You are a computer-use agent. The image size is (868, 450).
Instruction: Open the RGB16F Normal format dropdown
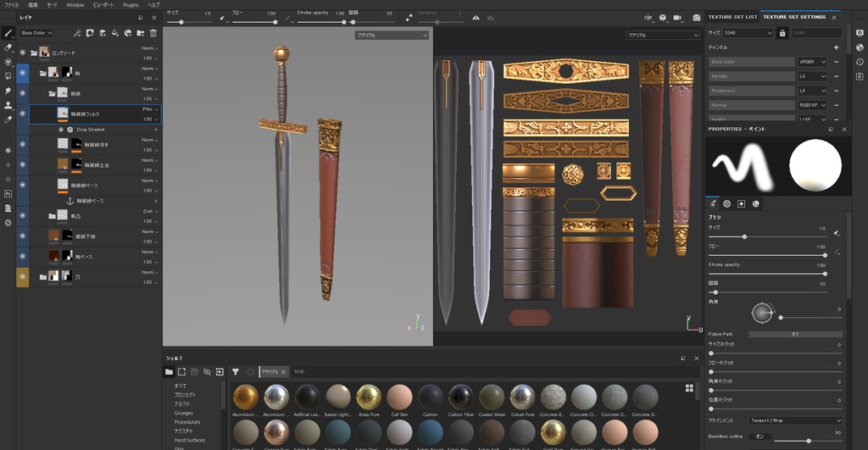812,105
